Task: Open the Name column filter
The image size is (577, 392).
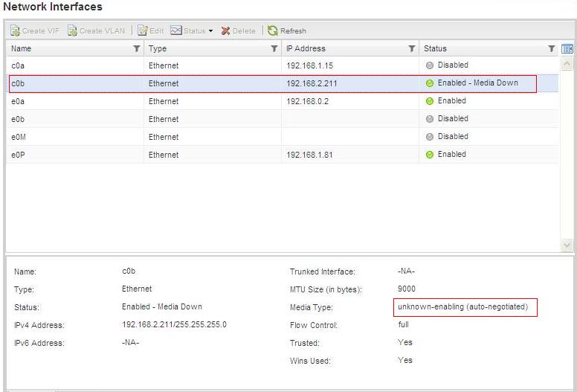Action: pyautogui.click(x=136, y=49)
